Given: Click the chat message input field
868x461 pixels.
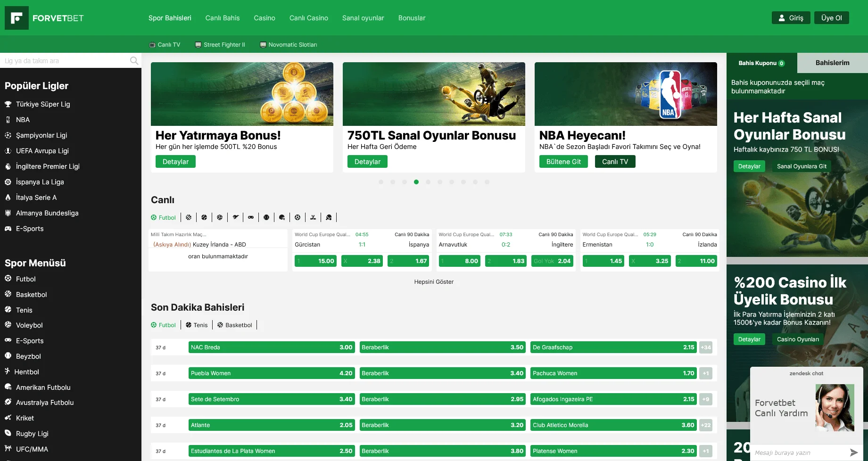Looking at the screenshot, I should (799, 453).
